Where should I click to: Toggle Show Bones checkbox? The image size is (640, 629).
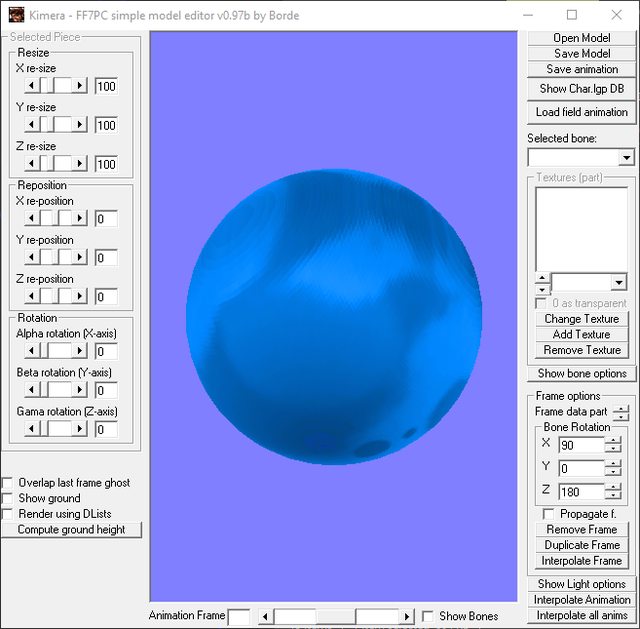(428, 616)
